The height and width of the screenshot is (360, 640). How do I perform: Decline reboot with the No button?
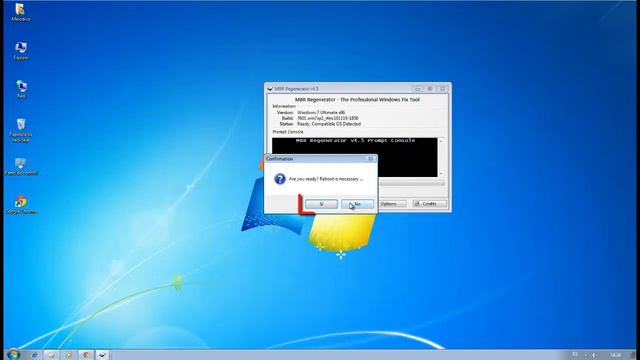point(357,204)
